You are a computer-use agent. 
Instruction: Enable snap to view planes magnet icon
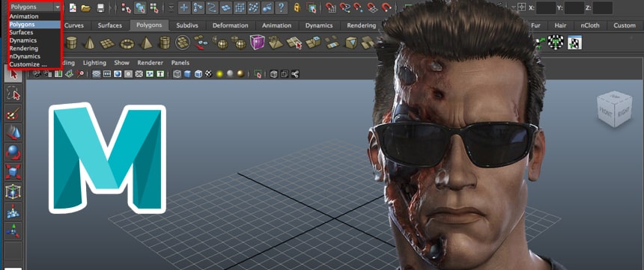(372, 7)
